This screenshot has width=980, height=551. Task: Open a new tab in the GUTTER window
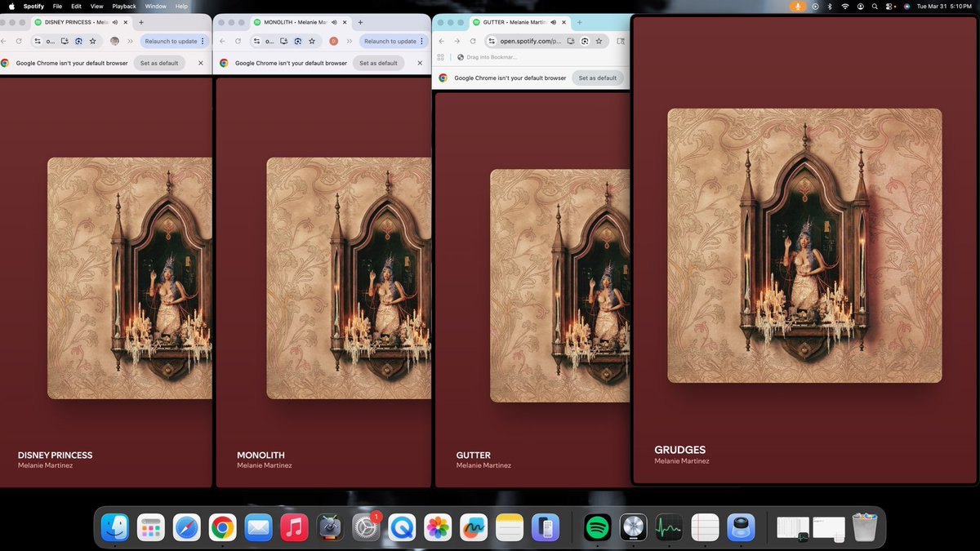(x=579, y=22)
